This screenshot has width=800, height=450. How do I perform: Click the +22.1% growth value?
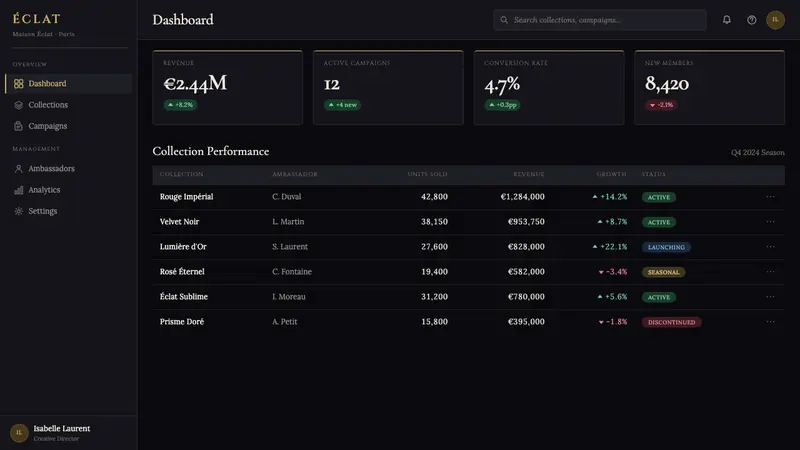click(609, 246)
